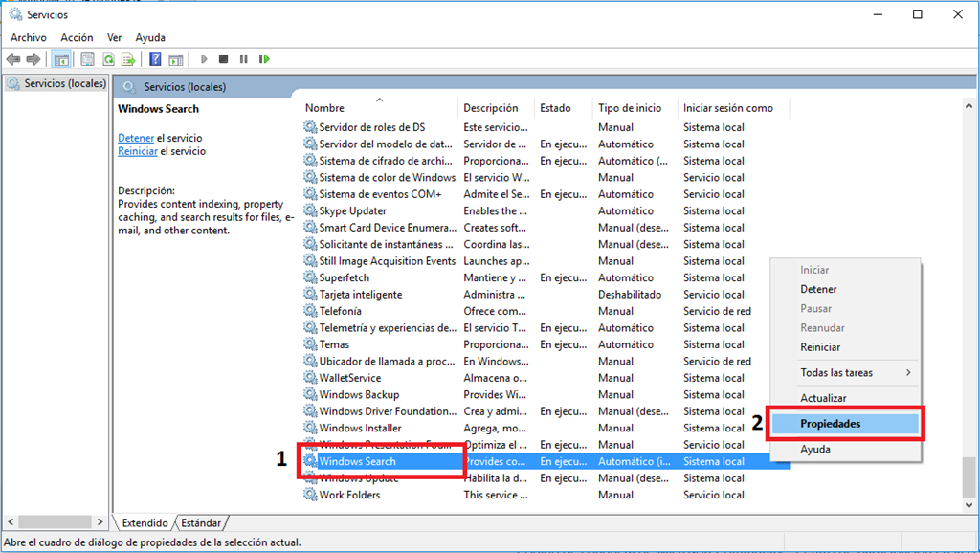Click the Refresh toolbar icon
This screenshot has width=980, height=553.
click(x=109, y=59)
